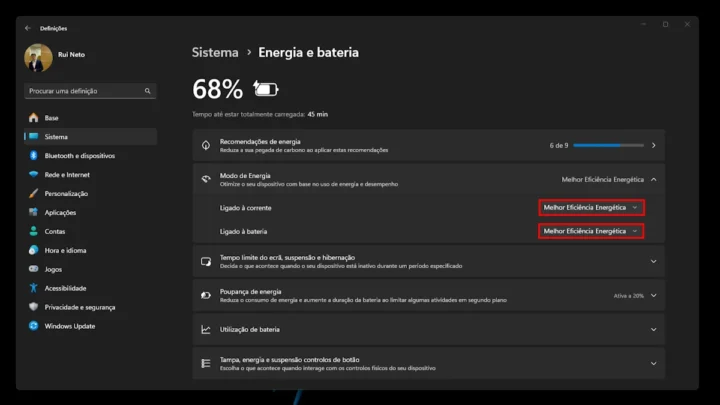Expand the Poupança de energia section
This screenshot has width=720, height=405.
pyautogui.click(x=653, y=295)
